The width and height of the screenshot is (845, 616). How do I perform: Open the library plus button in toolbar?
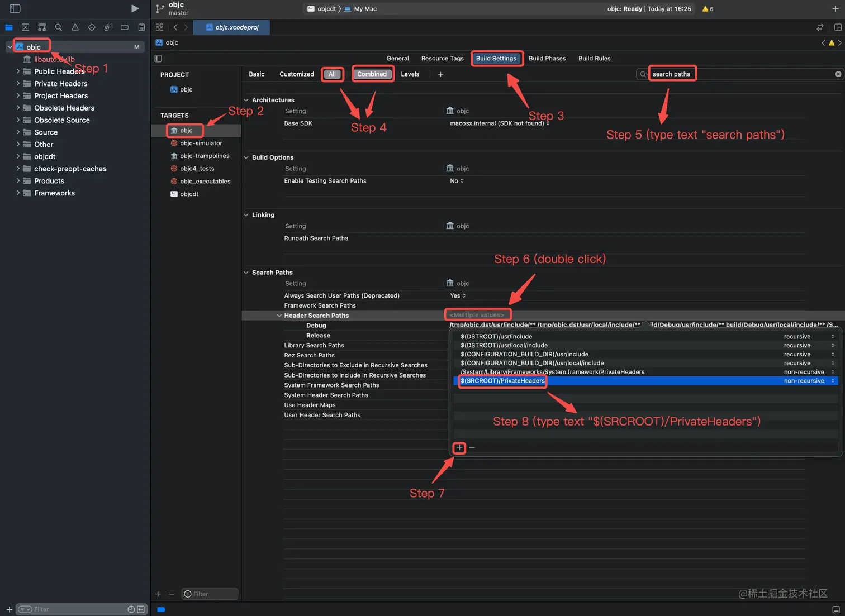(835, 9)
